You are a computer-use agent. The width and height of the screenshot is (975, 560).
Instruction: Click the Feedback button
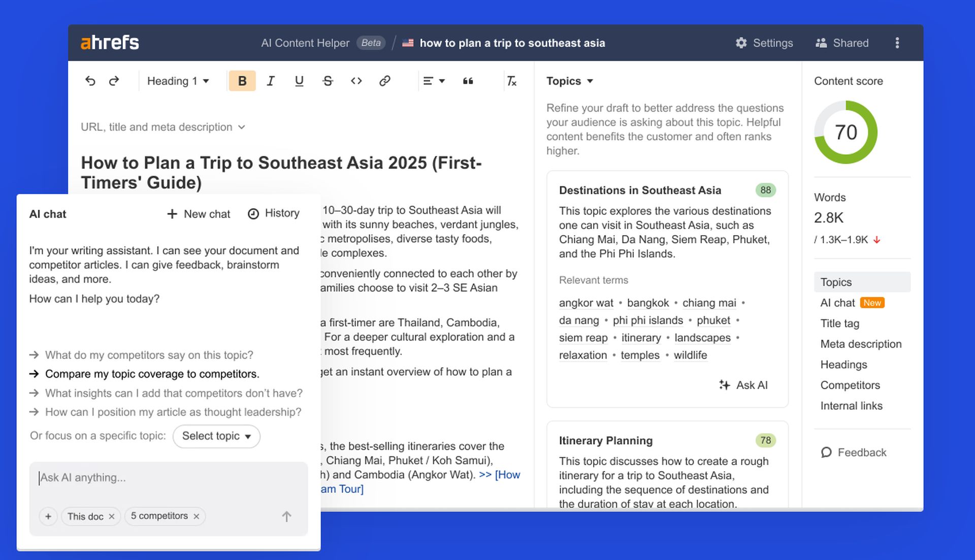(853, 453)
